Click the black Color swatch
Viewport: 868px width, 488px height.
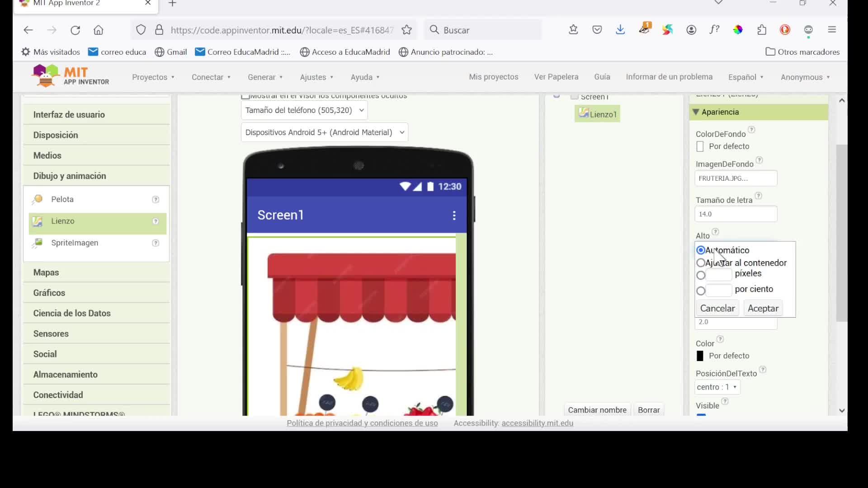pos(700,356)
